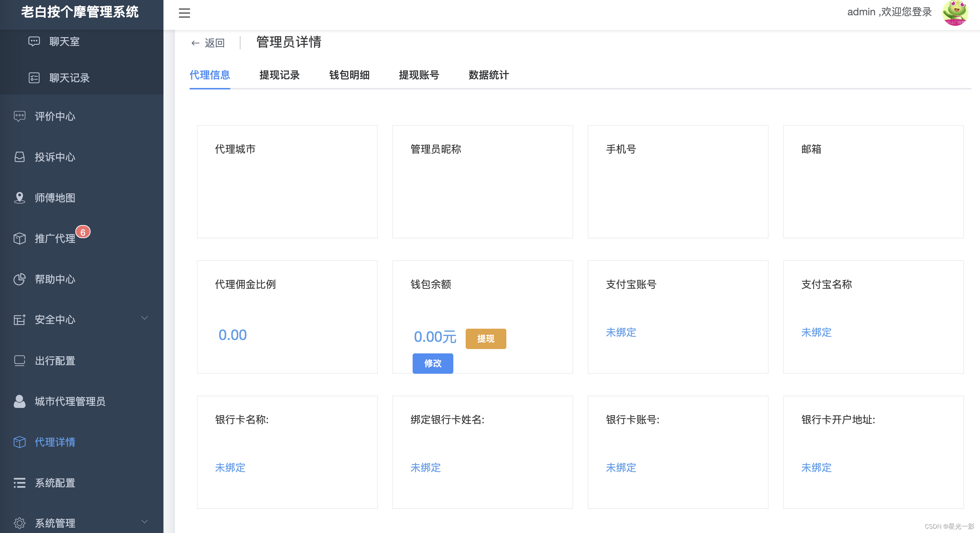980x533 pixels.
Task: Click the 聊天记录 chat history icon
Action: click(34, 78)
